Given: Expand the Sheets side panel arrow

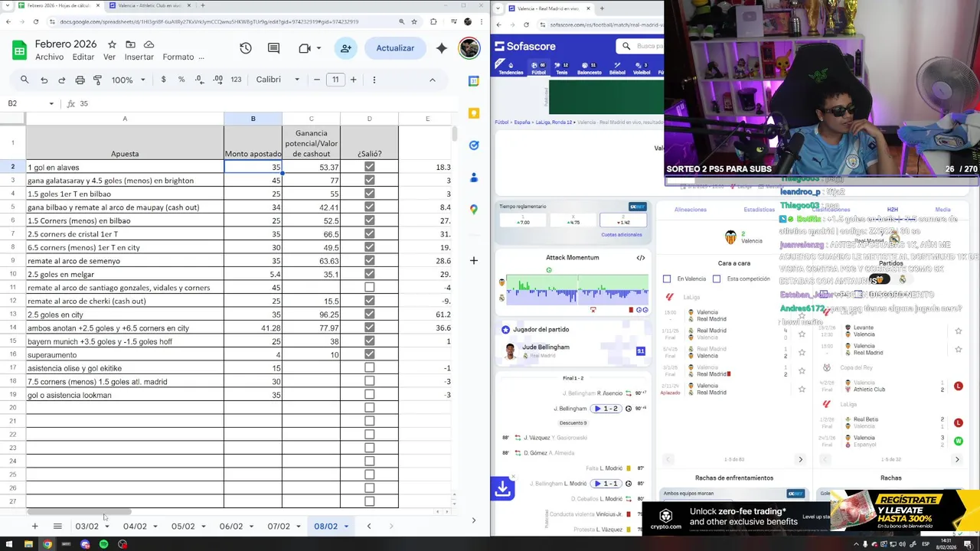Looking at the screenshot, I should 473,520.
